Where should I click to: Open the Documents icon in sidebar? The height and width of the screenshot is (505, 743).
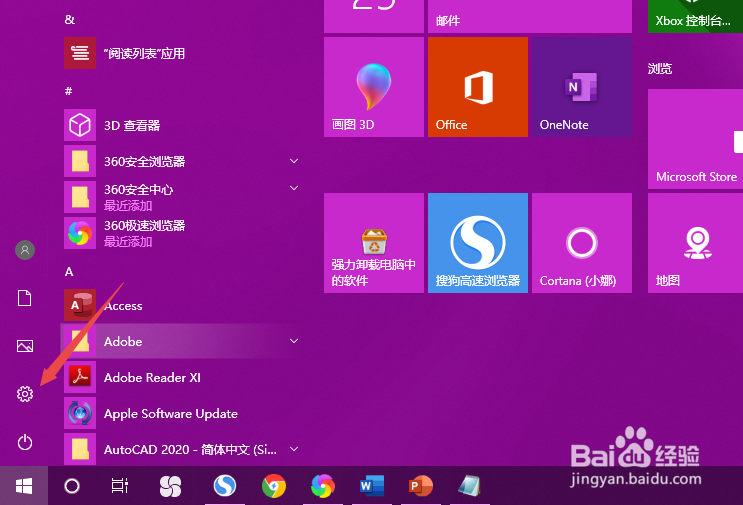coord(25,298)
